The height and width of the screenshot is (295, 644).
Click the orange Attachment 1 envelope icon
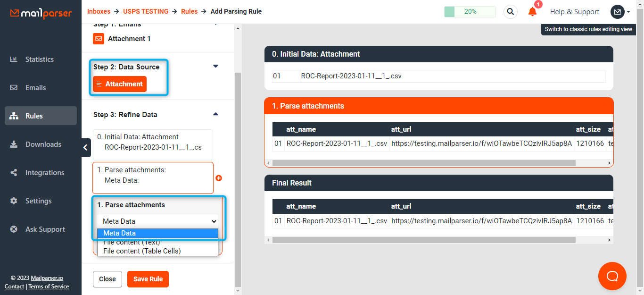pos(99,39)
